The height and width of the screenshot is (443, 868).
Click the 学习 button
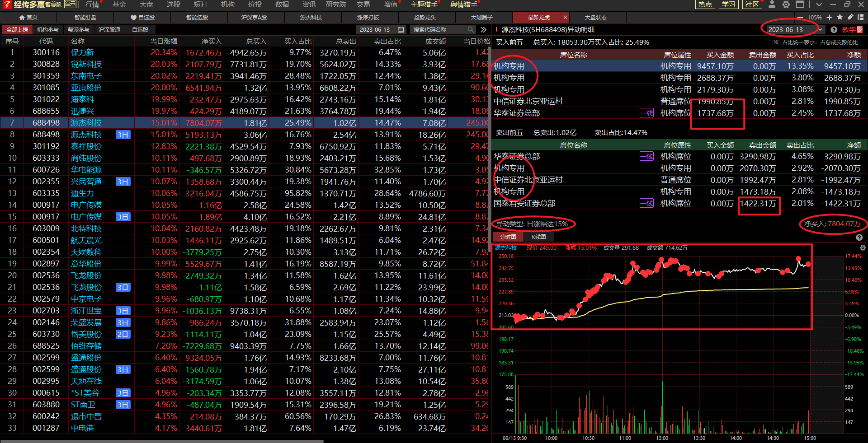tap(729, 5)
